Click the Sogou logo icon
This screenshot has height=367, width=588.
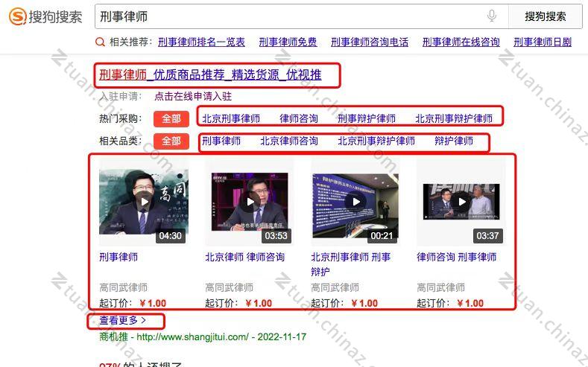[17, 16]
